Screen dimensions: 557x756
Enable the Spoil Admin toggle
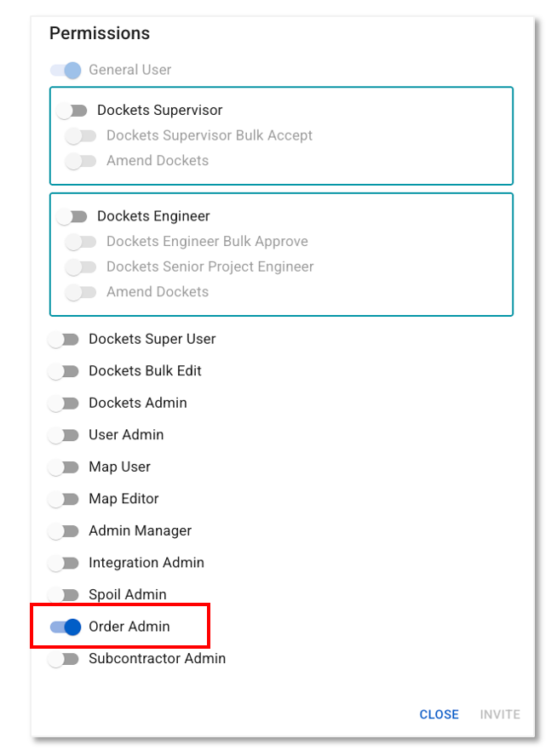pos(65,594)
